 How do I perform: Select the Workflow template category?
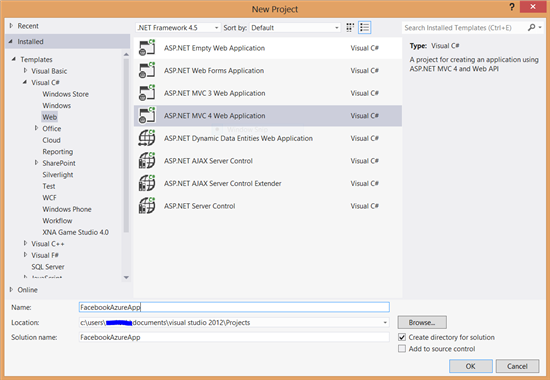(x=57, y=221)
